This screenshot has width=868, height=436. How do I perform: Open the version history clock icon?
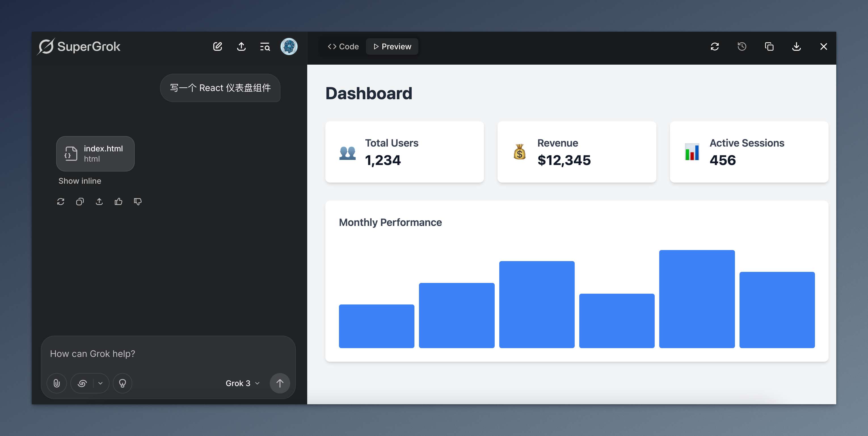coord(742,46)
